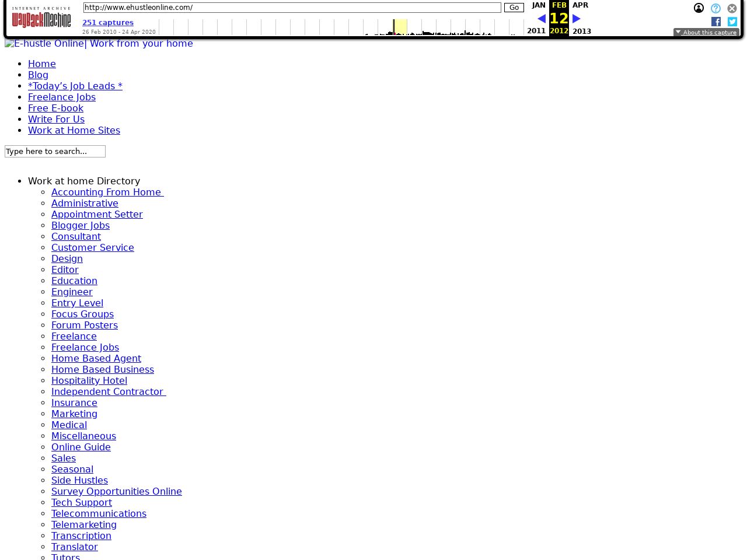This screenshot has height=560, width=747.
Task: Click the Wayback URL input field
Action: [292, 8]
